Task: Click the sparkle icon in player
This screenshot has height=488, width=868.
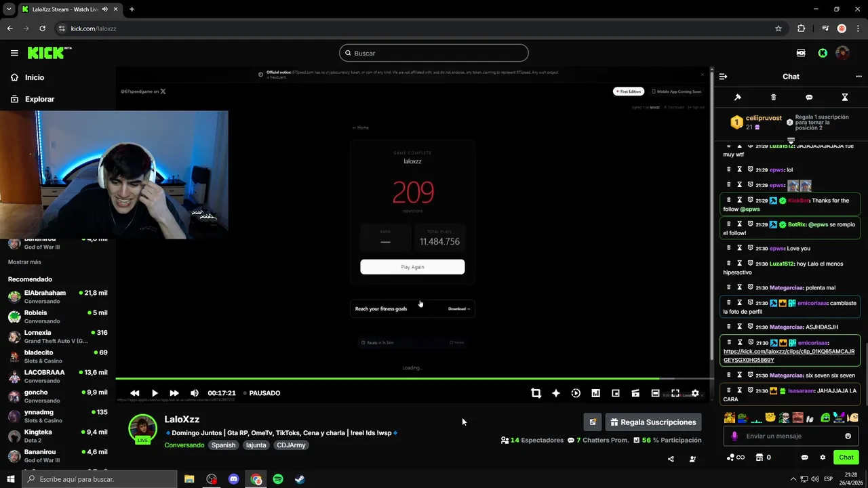Action: tap(556, 393)
